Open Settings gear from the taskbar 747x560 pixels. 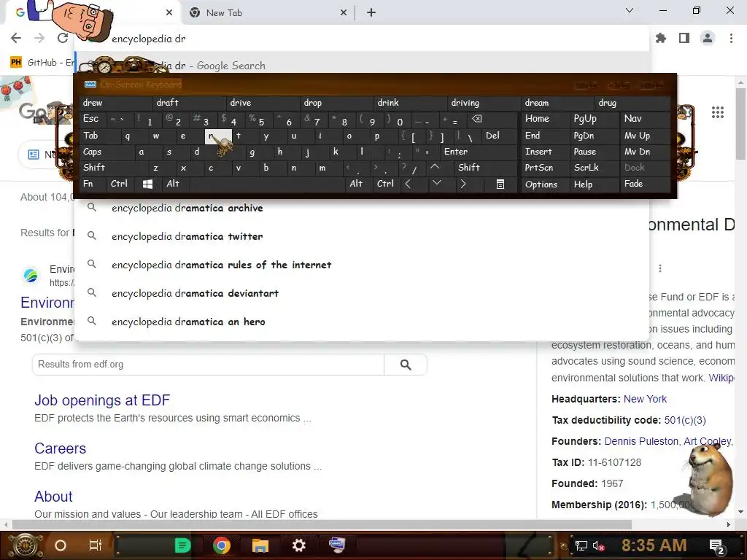coord(298,545)
